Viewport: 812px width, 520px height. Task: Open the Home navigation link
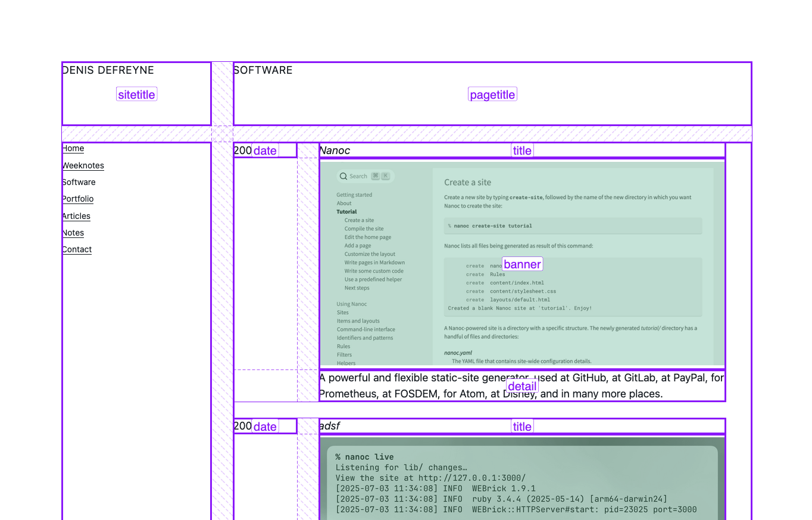[x=73, y=149]
